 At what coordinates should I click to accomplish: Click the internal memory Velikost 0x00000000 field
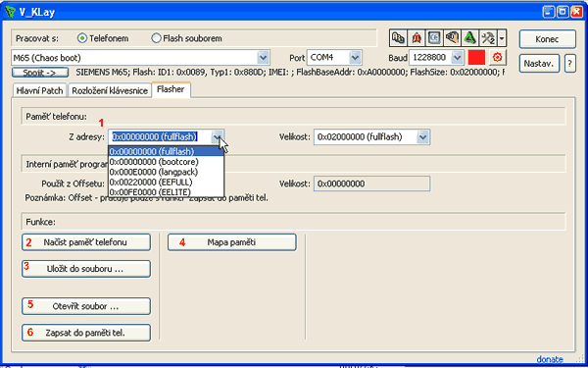(371, 184)
